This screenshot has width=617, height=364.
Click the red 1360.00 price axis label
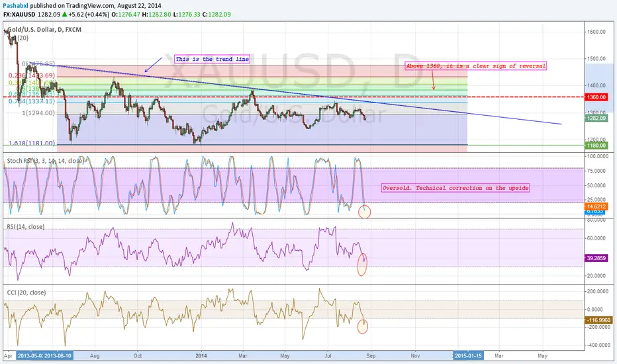(x=596, y=97)
